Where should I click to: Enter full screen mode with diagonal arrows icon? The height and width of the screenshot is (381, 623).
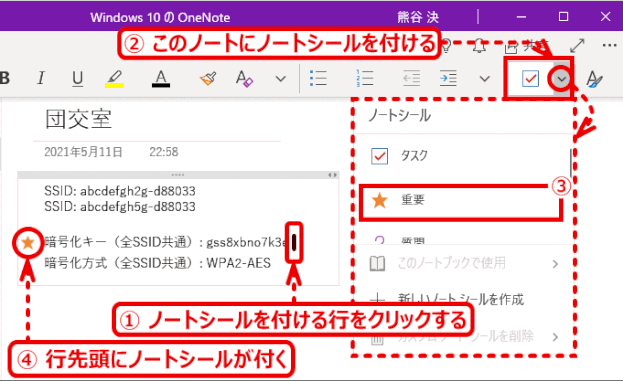[x=577, y=45]
